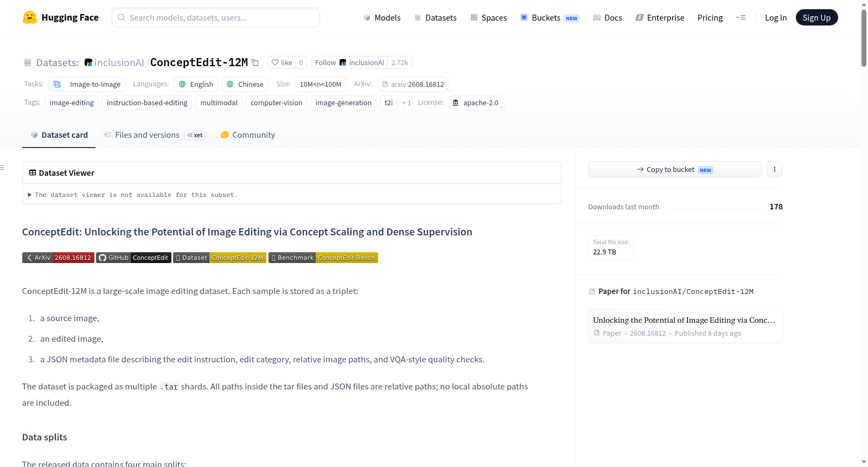This screenshot has width=868, height=467.
Task: Open the GitHub ConceptEdit badge
Action: (133, 258)
